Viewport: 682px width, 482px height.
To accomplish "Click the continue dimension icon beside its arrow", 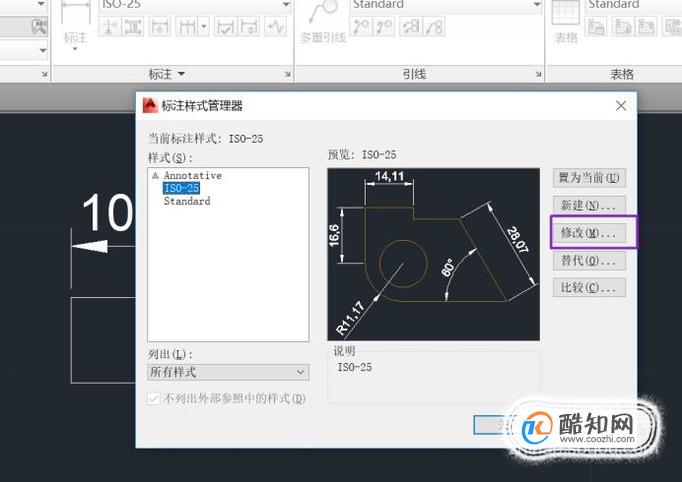I will [187, 27].
